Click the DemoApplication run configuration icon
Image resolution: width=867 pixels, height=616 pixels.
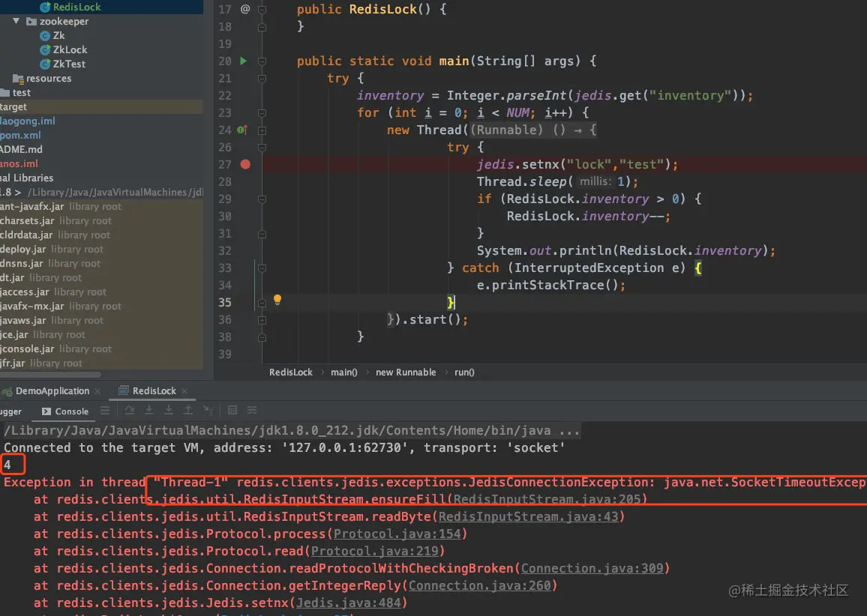(7, 392)
